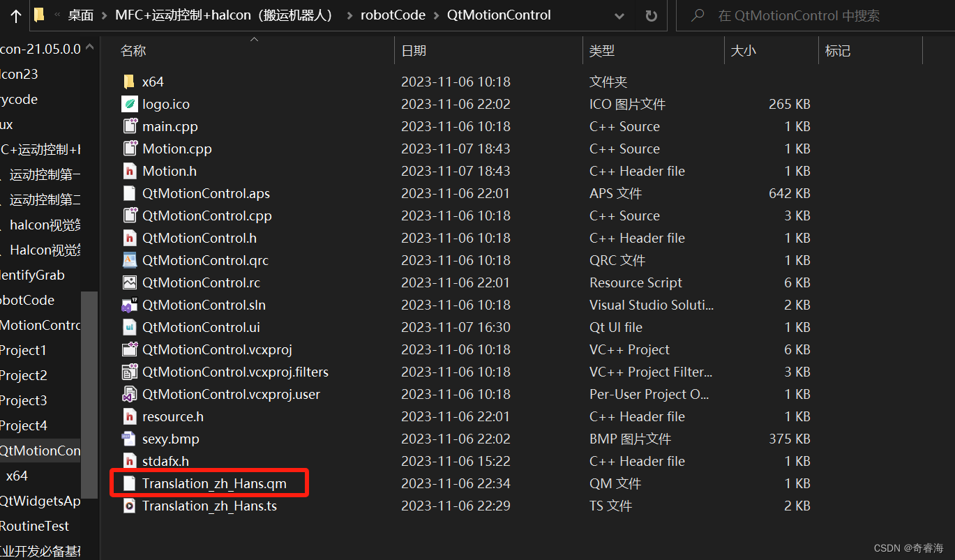Click QtMotionControl breadcrumb segment

tap(499, 15)
